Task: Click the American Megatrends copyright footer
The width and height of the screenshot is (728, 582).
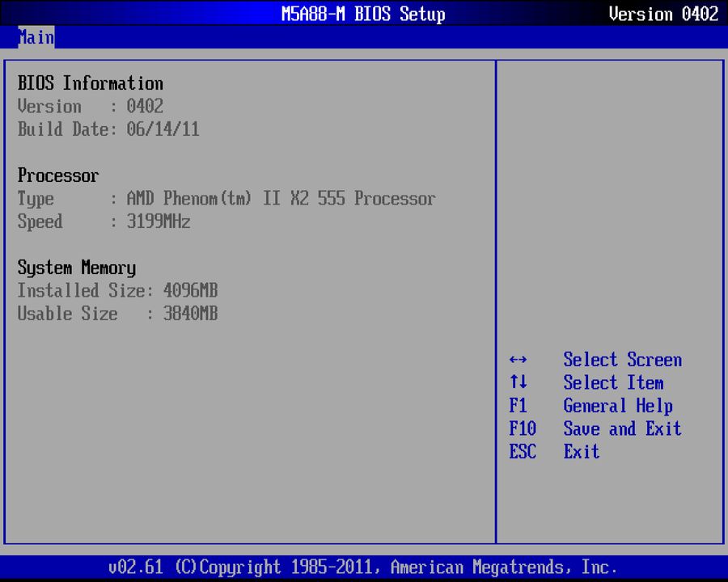Action: coord(363,567)
